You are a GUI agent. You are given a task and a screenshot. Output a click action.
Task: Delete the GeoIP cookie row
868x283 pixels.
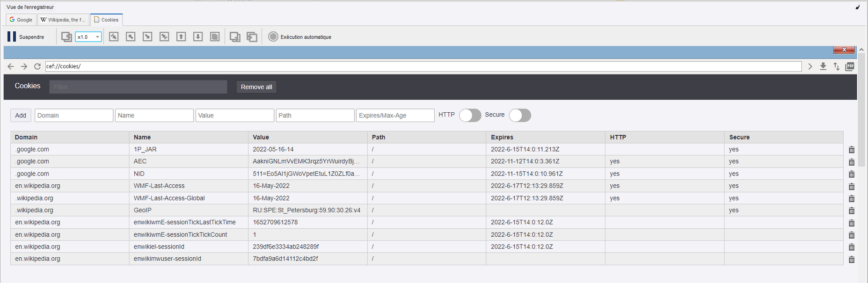(x=851, y=210)
